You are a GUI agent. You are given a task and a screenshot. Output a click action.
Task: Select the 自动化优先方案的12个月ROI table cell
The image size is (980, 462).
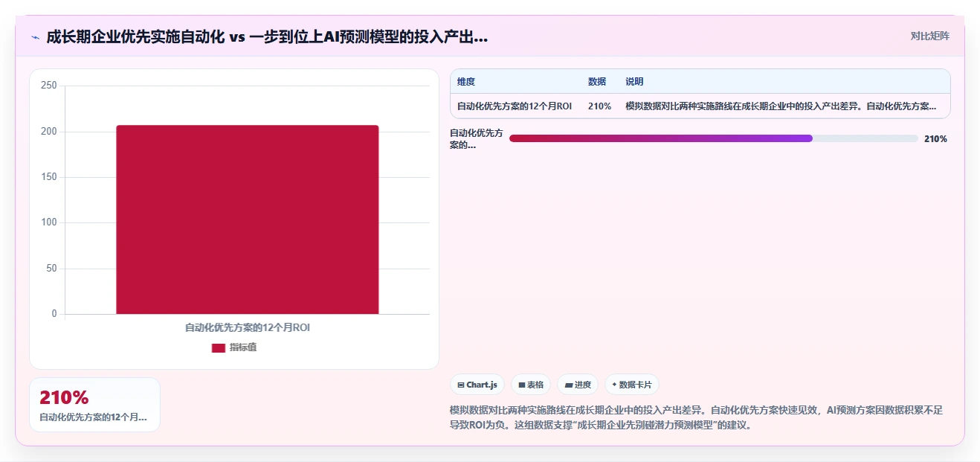pyautogui.click(x=515, y=106)
